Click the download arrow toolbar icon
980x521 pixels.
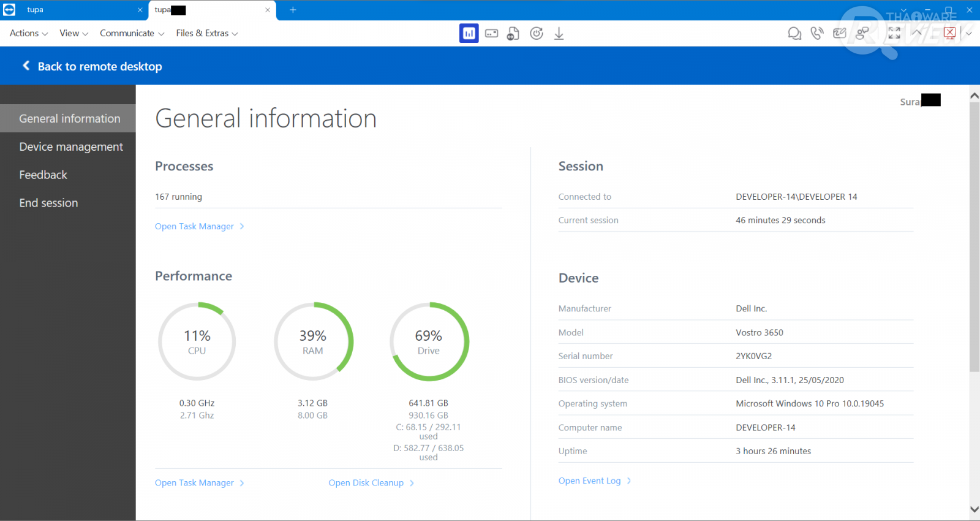click(559, 33)
